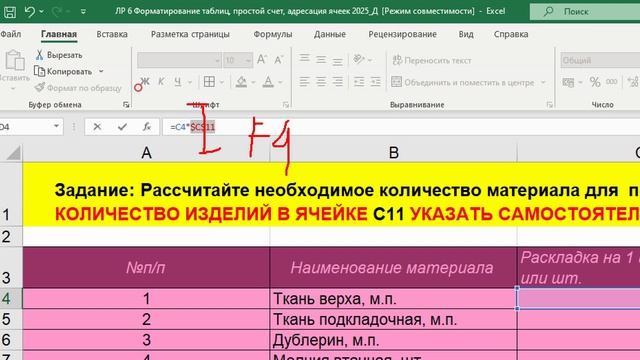Expand the merge and center dropdown arrow
Image resolution: width=640 pixels, height=360 pixels.
(x=543, y=82)
